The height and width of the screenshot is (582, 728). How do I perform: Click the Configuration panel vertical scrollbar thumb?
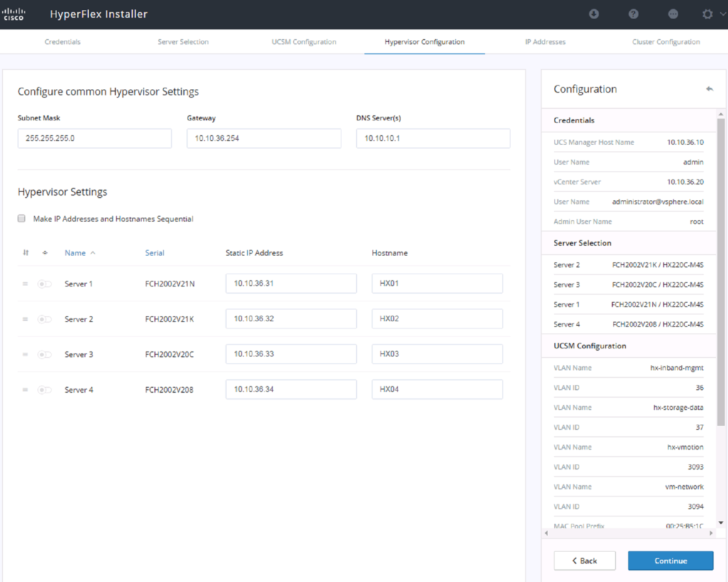[x=721, y=273]
